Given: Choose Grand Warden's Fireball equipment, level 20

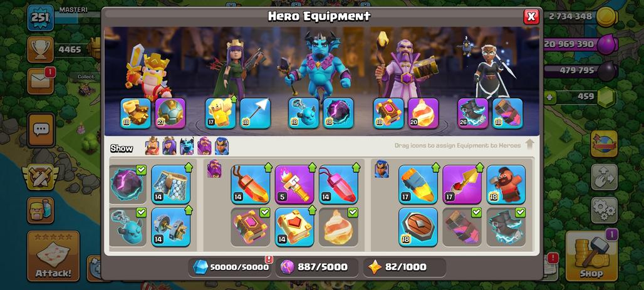Looking at the screenshot, I should 423,113.
